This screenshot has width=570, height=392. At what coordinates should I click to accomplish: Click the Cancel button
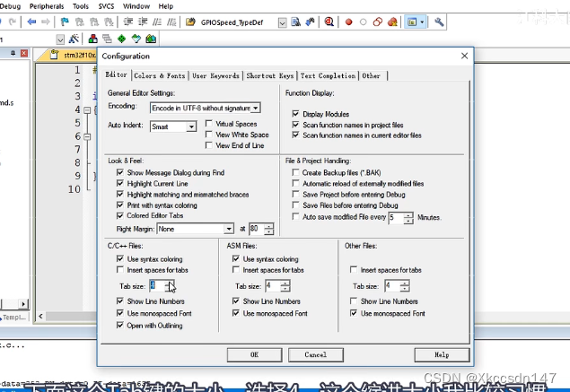[x=316, y=354]
